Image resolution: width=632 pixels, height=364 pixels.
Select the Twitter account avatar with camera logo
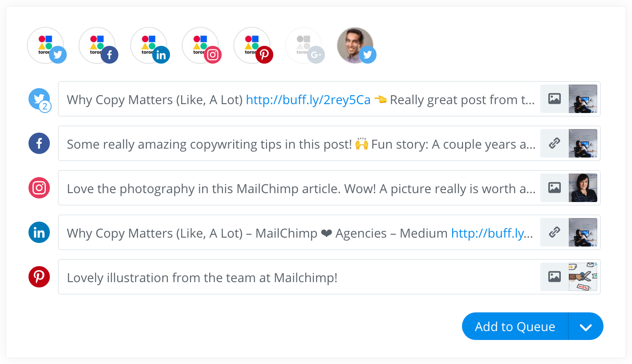(x=45, y=45)
